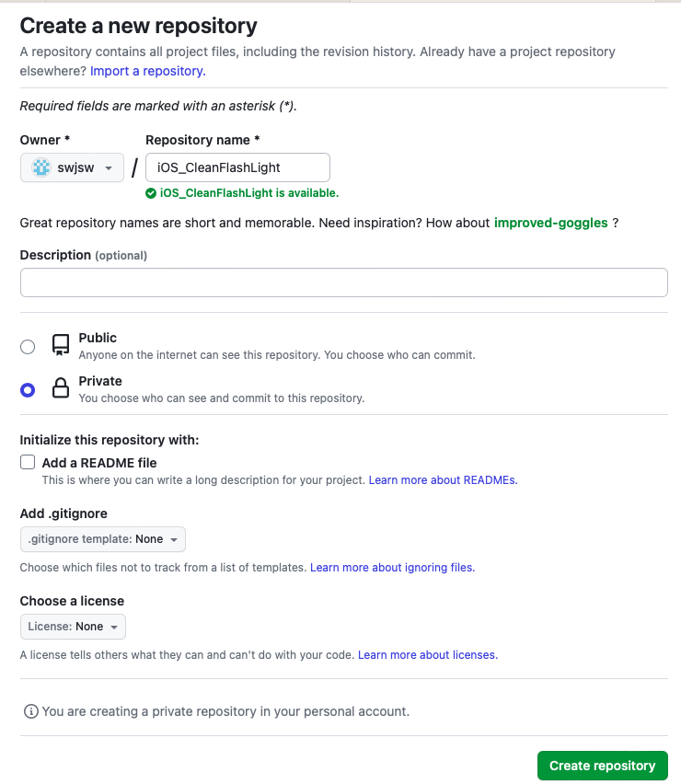
Task: Use the improved-goggles name suggestion
Action: pos(551,223)
